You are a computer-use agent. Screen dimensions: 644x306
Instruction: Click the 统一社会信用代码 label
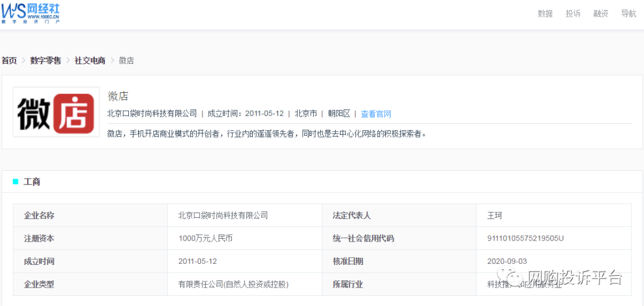pos(364,238)
